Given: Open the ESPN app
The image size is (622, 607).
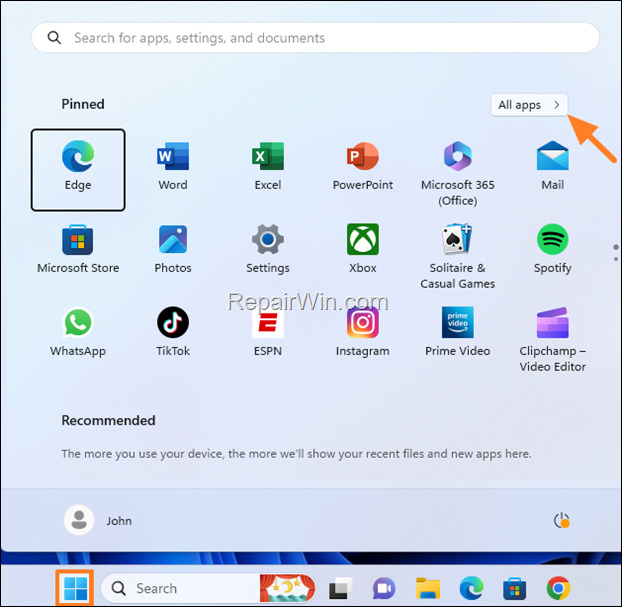Looking at the screenshot, I should click(x=268, y=332).
